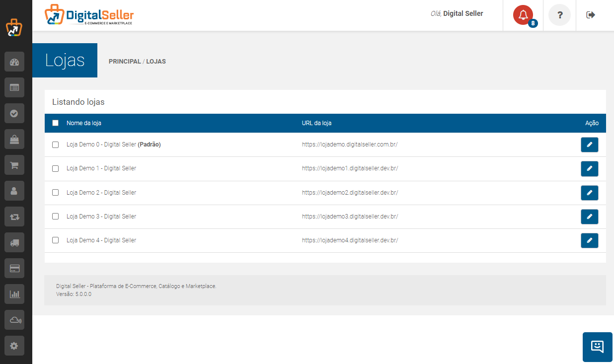
Task: Click the Lojas page title block
Action: [x=65, y=61]
